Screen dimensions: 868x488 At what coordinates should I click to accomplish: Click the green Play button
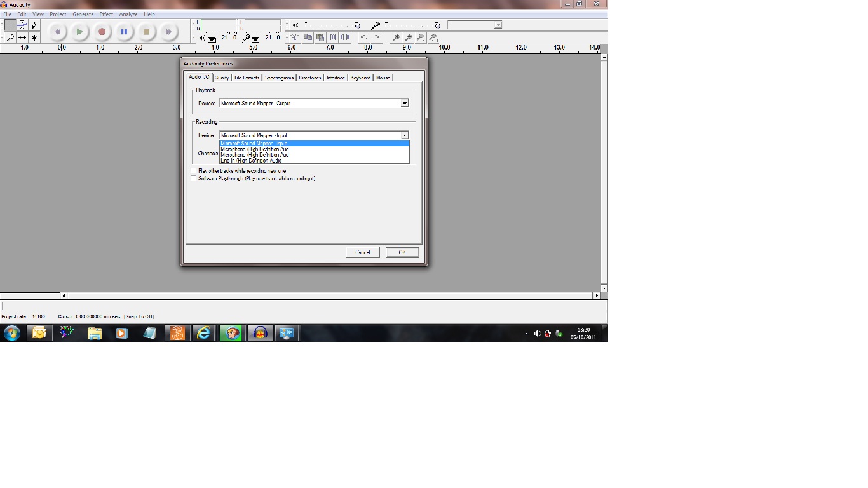tap(79, 32)
